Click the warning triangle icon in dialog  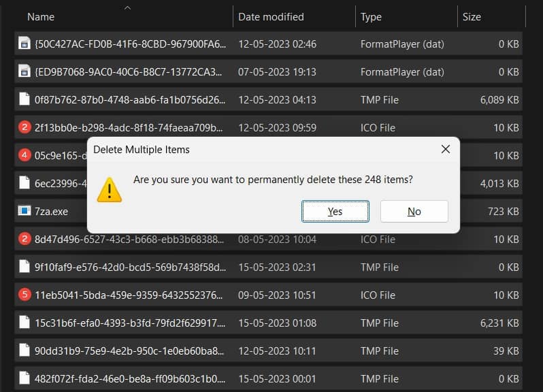point(109,189)
